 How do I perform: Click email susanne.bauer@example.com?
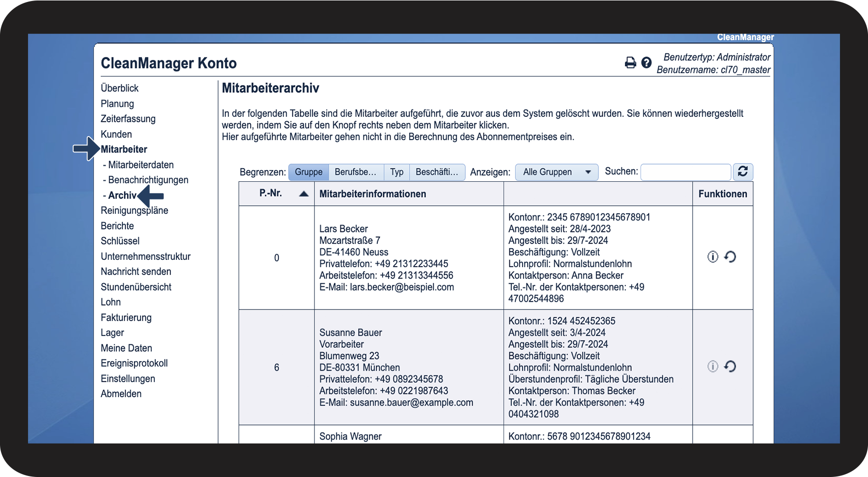[x=412, y=402]
